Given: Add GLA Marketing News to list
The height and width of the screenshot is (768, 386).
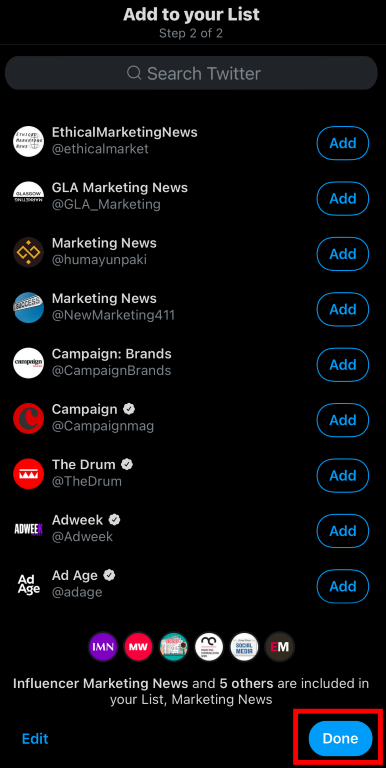Looking at the screenshot, I should [x=342, y=198].
